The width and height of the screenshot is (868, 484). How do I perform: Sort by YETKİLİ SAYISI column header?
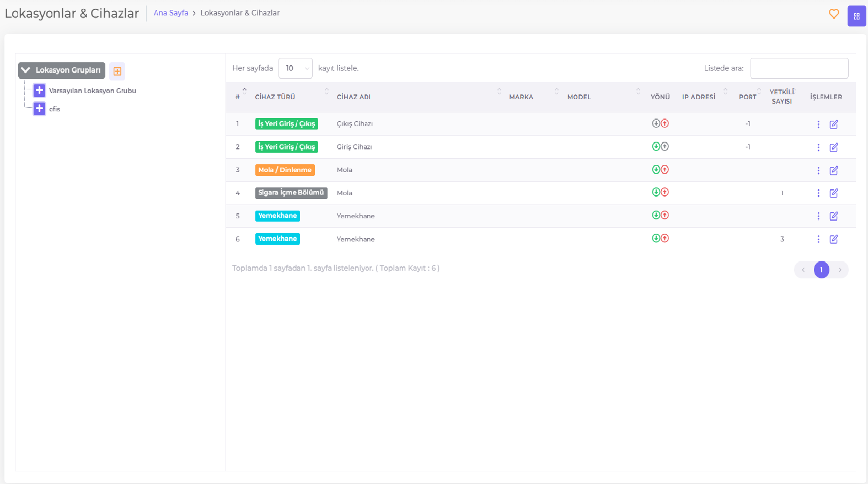pos(782,96)
